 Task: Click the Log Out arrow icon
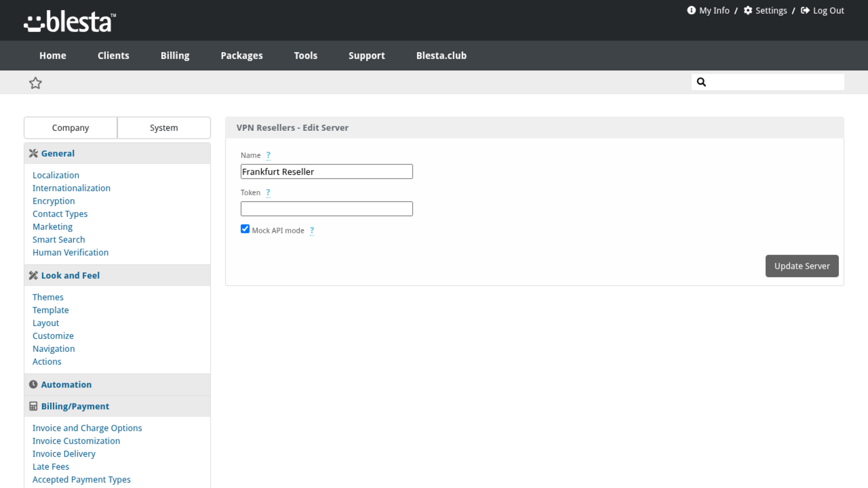tap(805, 10)
